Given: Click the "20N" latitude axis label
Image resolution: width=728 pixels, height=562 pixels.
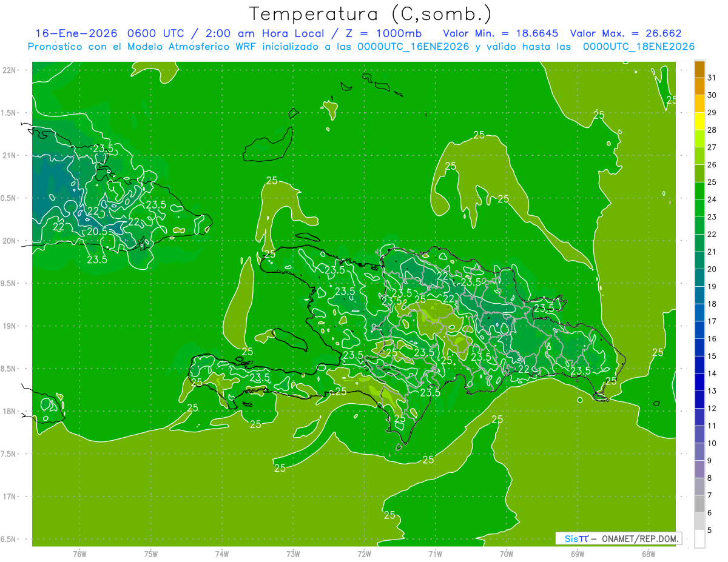Looking at the screenshot, I should click(10, 241).
